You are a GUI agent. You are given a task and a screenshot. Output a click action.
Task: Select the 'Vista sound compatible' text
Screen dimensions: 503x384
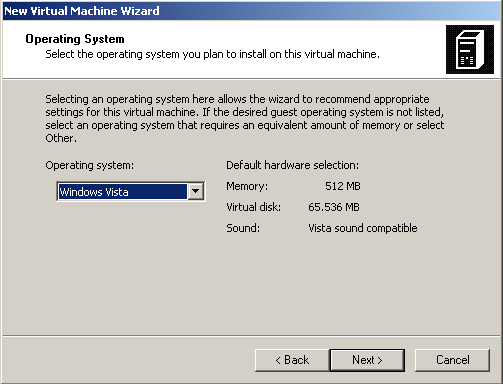(363, 228)
